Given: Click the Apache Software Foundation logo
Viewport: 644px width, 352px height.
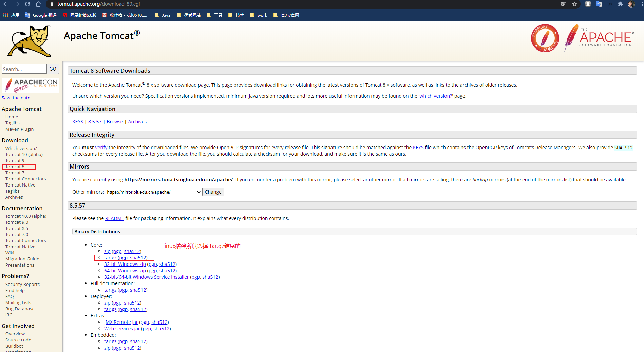Looking at the screenshot, I should [x=599, y=38].
